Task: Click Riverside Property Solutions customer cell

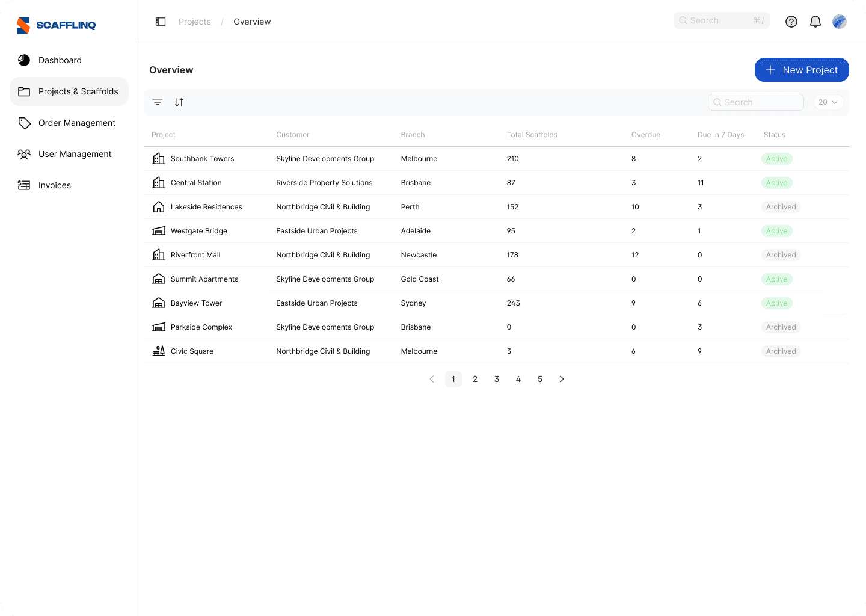Action: [x=324, y=183]
